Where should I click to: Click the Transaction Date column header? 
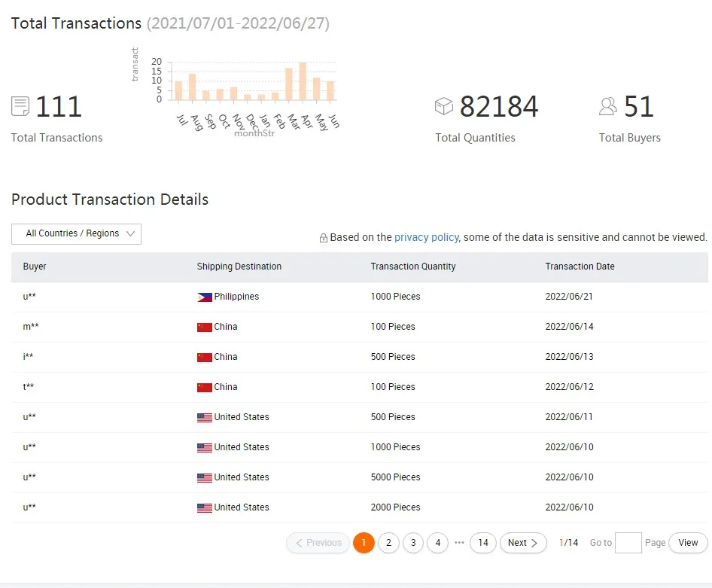tap(580, 267)
